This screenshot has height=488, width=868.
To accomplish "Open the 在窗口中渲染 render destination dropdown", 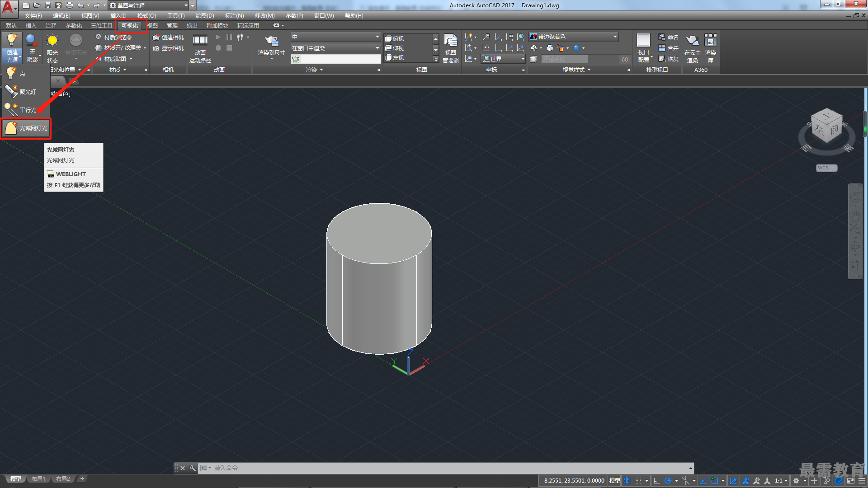I will [335, 48].
